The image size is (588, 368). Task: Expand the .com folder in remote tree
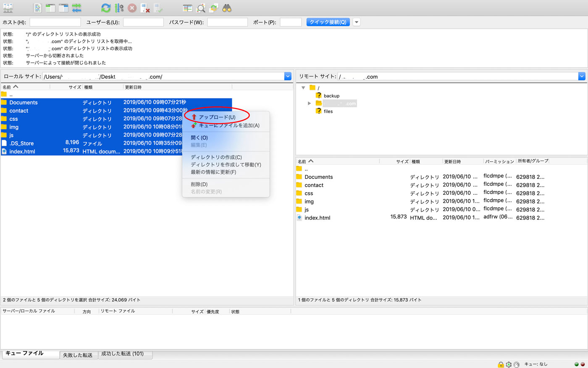pyautogui.click(x=310, y=103)
